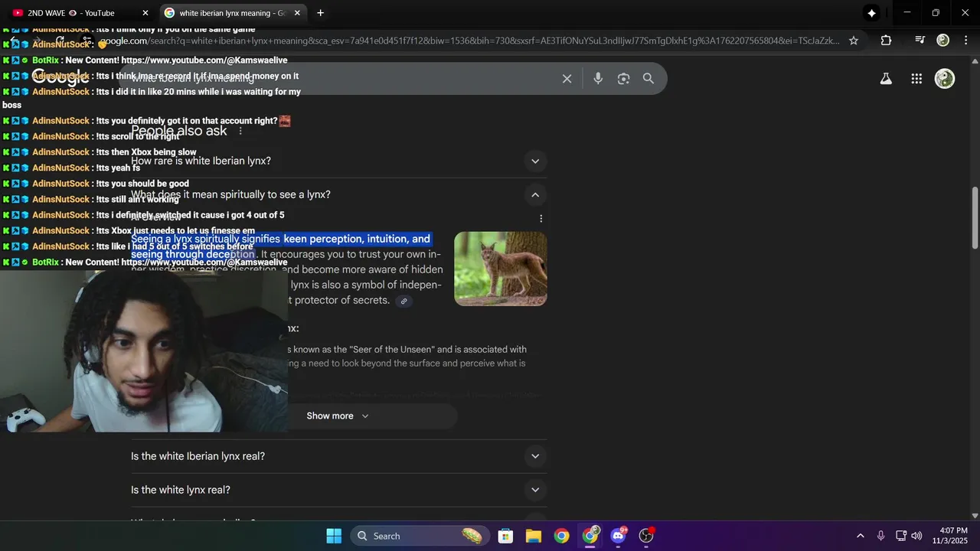Open the Chrome profile avatar in the toolbar
980x551 pixels.
[943, 41]
